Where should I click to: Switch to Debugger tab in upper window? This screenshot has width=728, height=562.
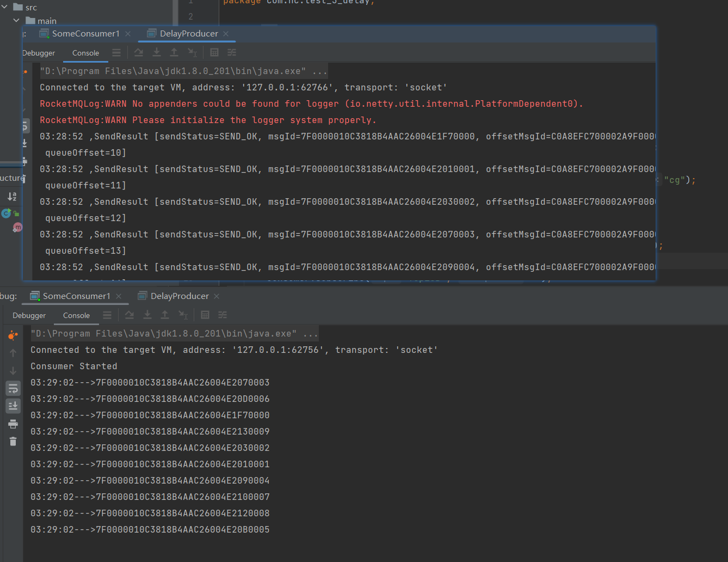(39, 53)
